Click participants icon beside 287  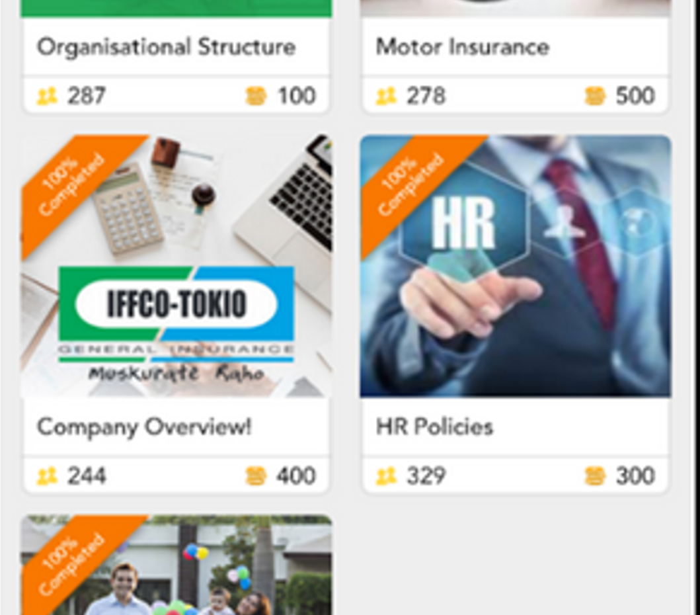[x=47, y=96]
